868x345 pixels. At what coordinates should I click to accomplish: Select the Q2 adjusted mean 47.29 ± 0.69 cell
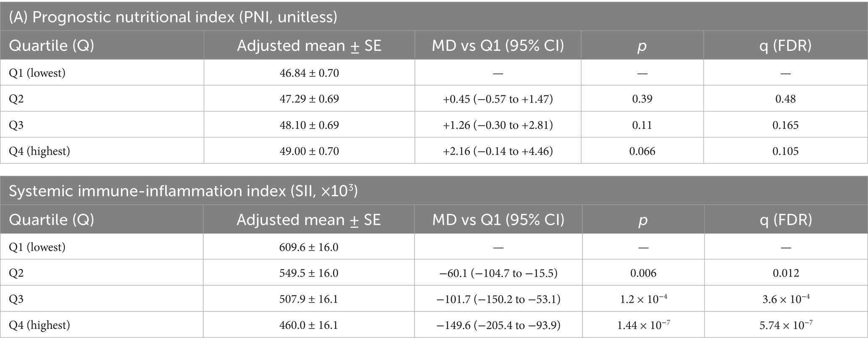pos(309,99)
